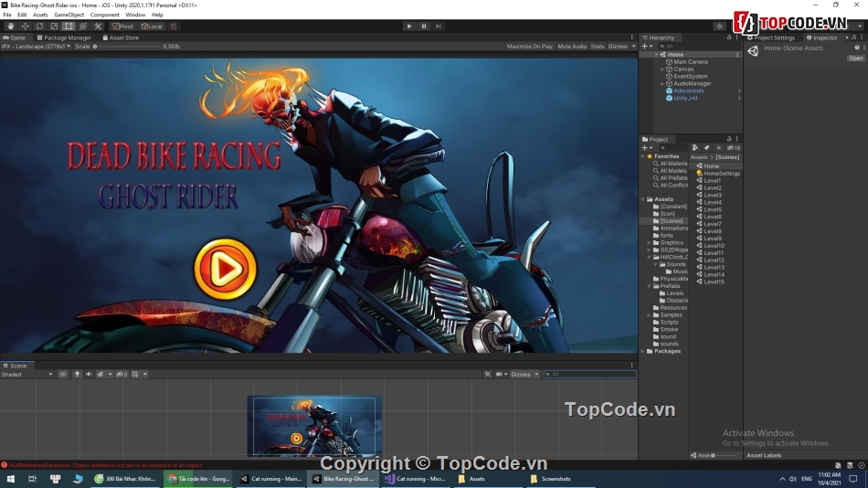868x488 pixels.
Task: Select the [Scenes] folder in Assets tree
Action: click(x=671, y=221)
